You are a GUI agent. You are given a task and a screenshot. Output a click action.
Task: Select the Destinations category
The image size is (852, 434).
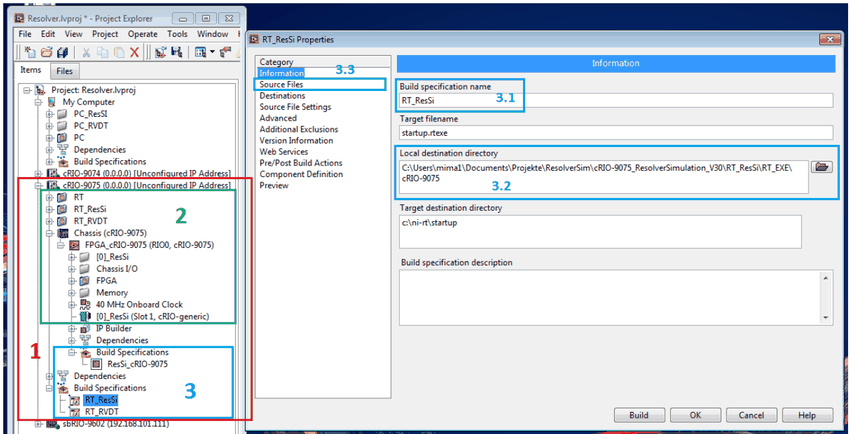[x=282, y=96]
